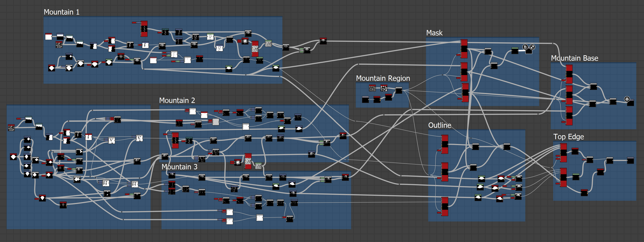Select the Outline frame title
This screenshot has height=242, width=644.
pyautogui.click(x=440, y=125)
